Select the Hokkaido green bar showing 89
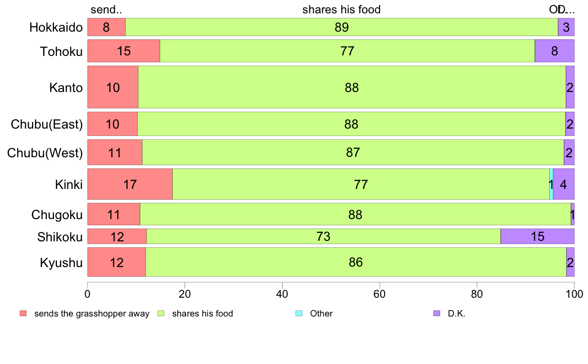 [x=342, y=27]
